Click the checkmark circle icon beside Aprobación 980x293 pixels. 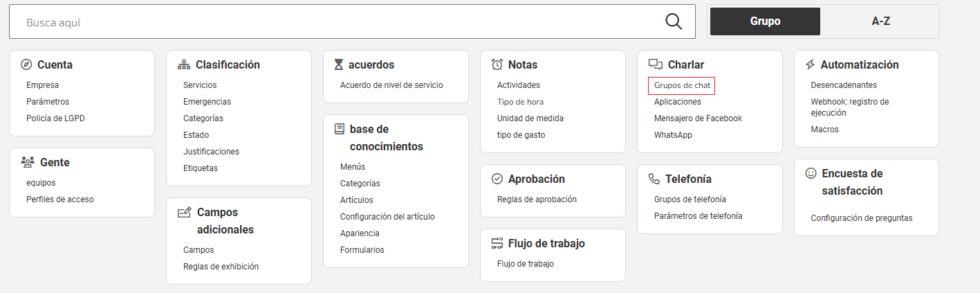point(497,179)
